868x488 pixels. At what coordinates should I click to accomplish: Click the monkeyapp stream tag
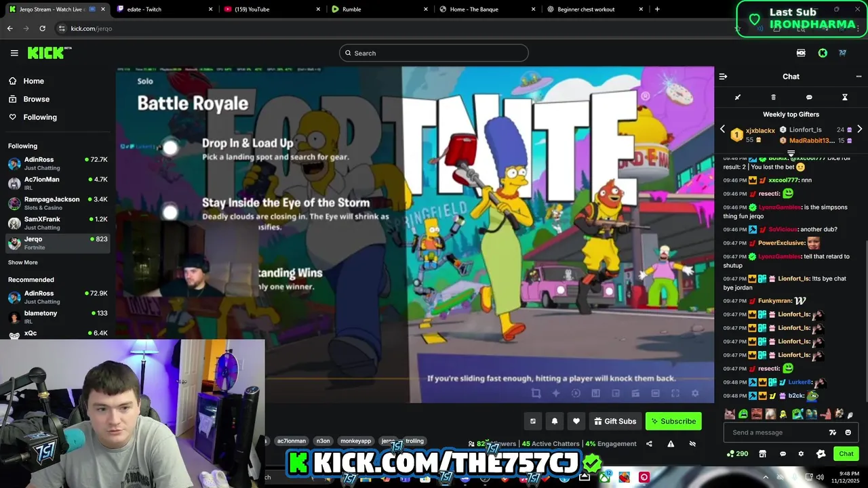pos(355,441)
